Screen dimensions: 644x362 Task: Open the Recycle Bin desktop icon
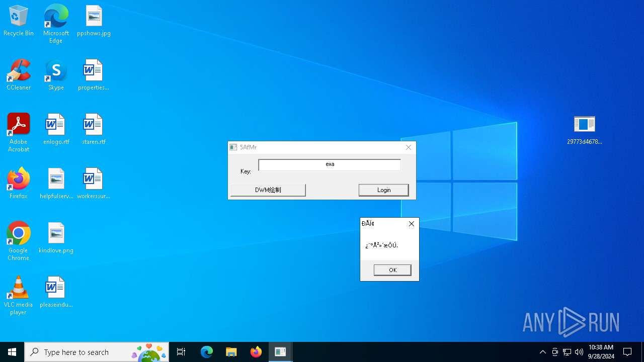tap(19, 21)
